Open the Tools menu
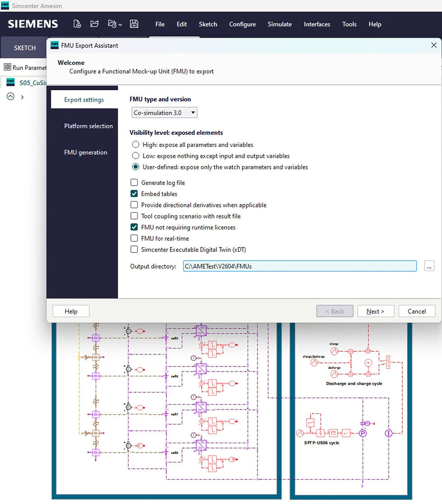The height and width of the screenshot is (504, 442). tap(350, 24)
